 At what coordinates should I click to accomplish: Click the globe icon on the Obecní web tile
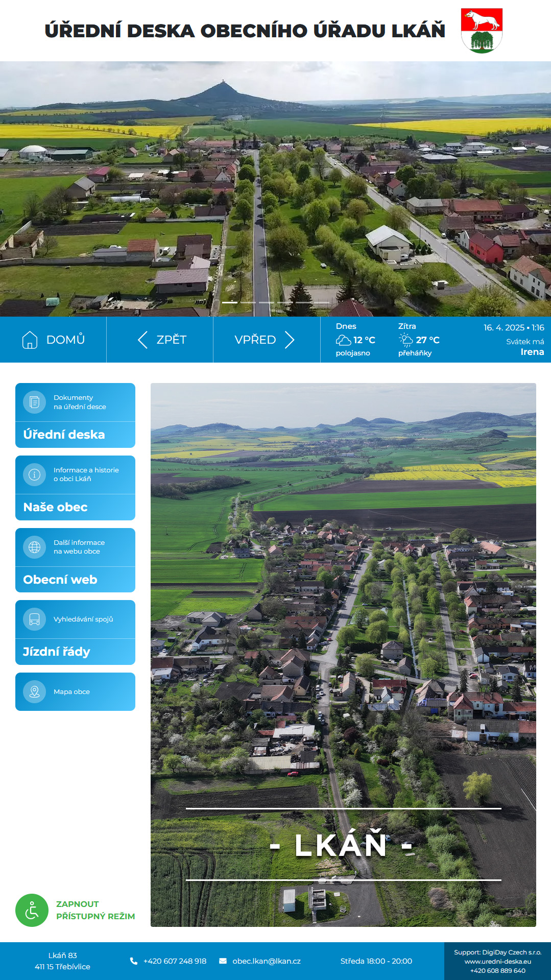tap(34, 547)
